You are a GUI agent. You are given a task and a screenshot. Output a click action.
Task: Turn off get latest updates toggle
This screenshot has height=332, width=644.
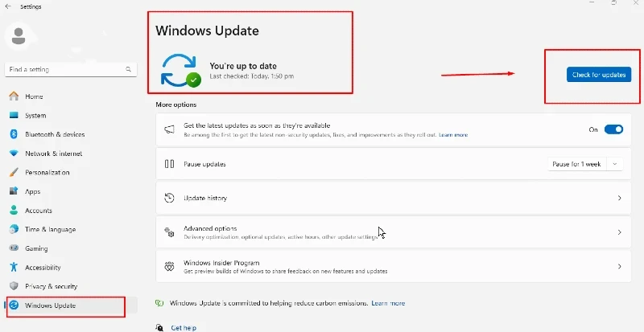pos(613,129)
